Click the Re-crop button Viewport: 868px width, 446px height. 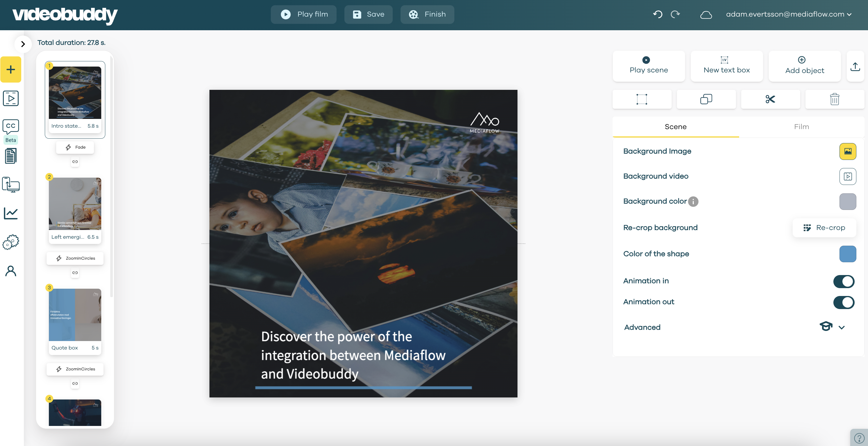824,228
